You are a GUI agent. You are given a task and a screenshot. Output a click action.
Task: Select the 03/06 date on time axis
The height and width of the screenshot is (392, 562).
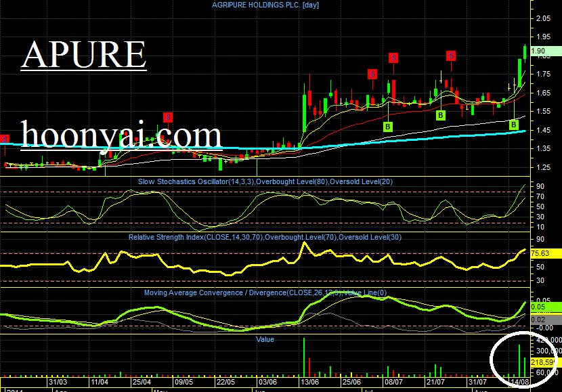(x=267, y=382)
